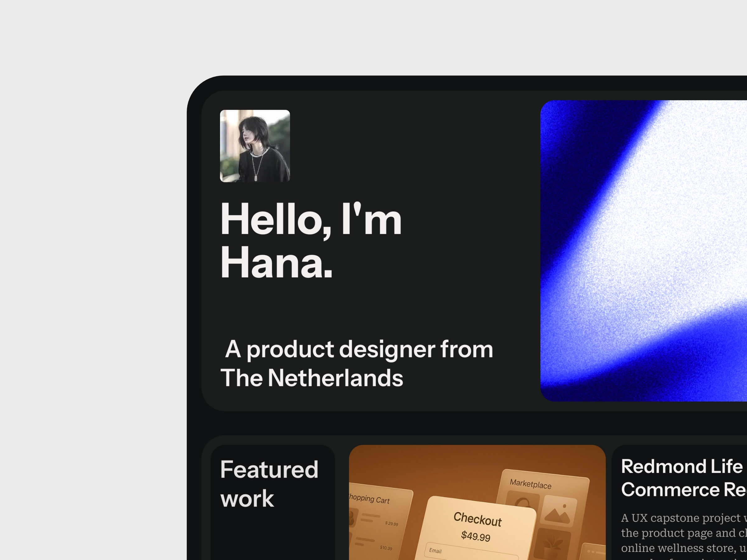Select "A product designer from The Netherlands" text

tap(357, 363)
